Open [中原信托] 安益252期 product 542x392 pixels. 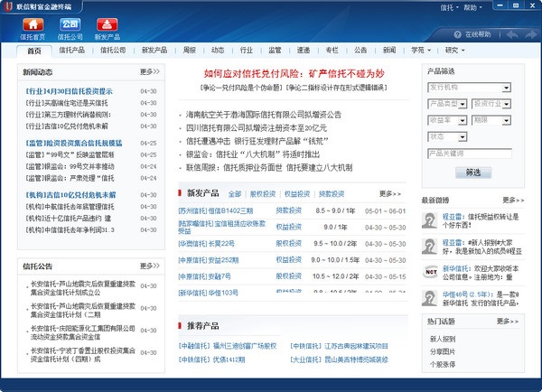(208, 260)
